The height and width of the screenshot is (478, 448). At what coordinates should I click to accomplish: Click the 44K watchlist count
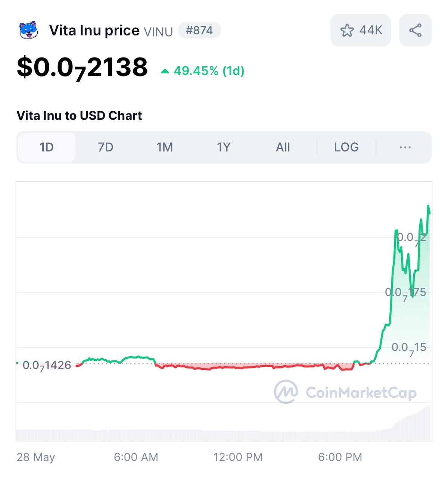coord(371,30)
